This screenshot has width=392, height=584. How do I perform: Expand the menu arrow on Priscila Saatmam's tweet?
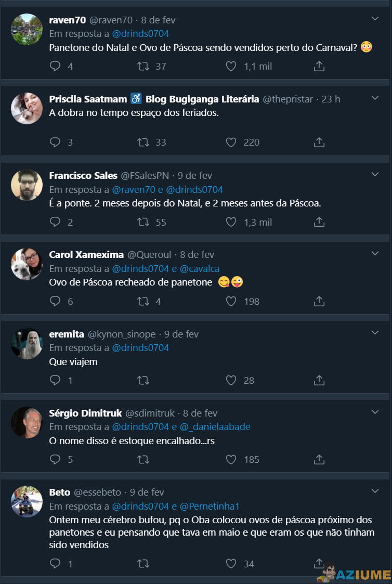[x=375, y=97]
